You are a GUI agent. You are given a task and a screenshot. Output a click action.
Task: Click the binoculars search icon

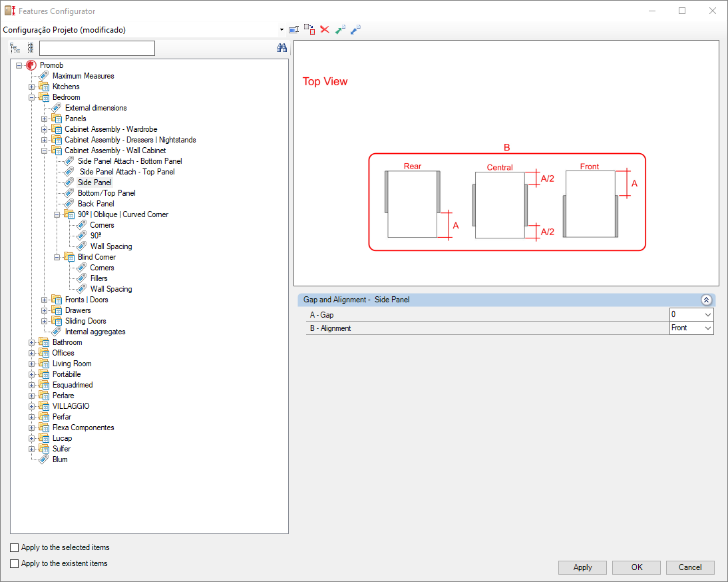click(281, 48)
